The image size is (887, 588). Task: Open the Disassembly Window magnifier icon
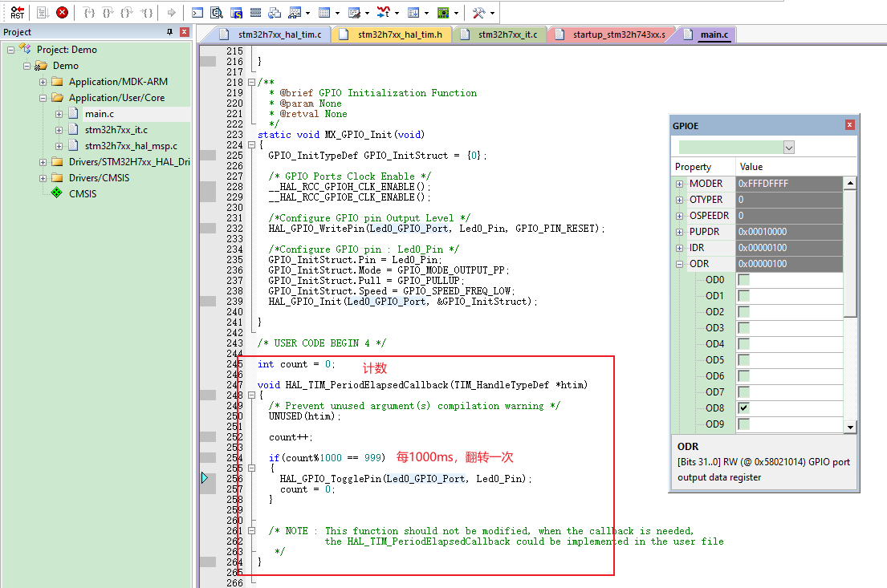point(217,13)
